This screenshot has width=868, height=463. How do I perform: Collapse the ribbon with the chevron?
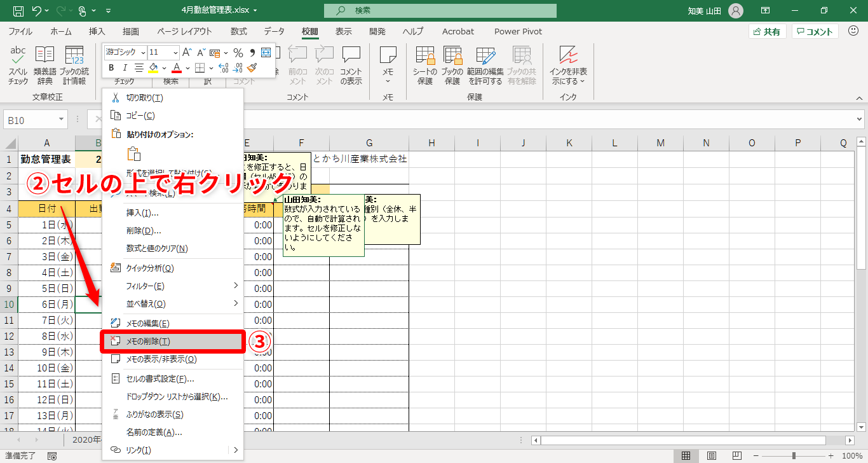point(859,97)
